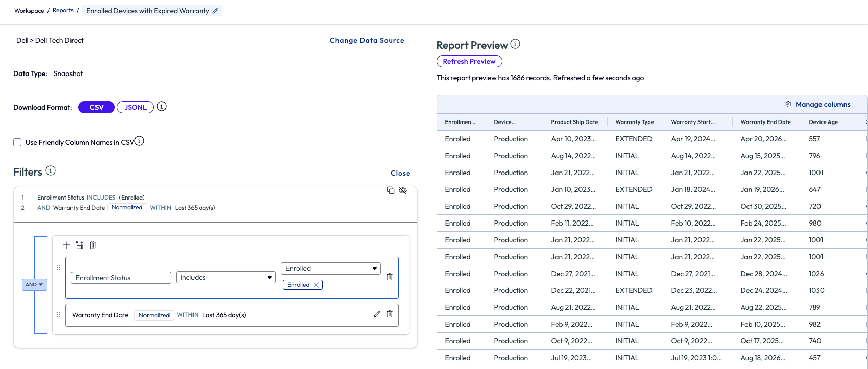The height and width of the screenshot is (369, 868).
Task: Add a nested filter group icon
Action: 79,245
